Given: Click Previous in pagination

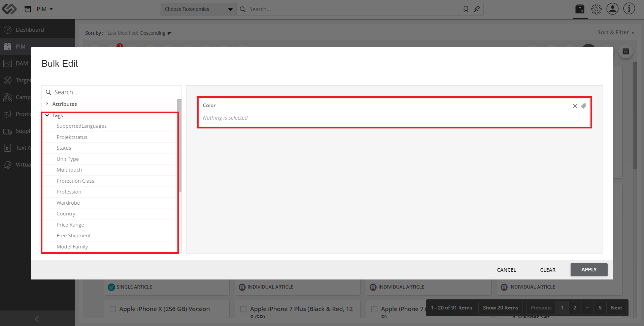Looking at the screenshot, I should (541, 308).
